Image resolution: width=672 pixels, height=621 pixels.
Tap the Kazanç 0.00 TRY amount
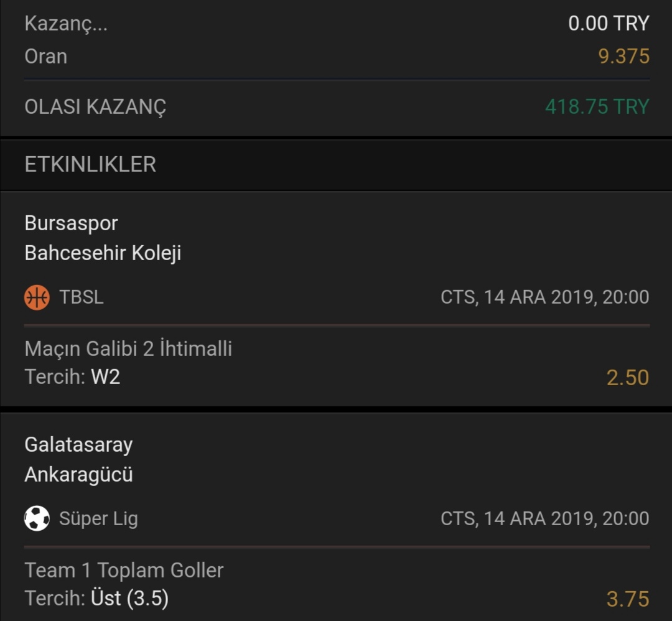coord(609,23)
